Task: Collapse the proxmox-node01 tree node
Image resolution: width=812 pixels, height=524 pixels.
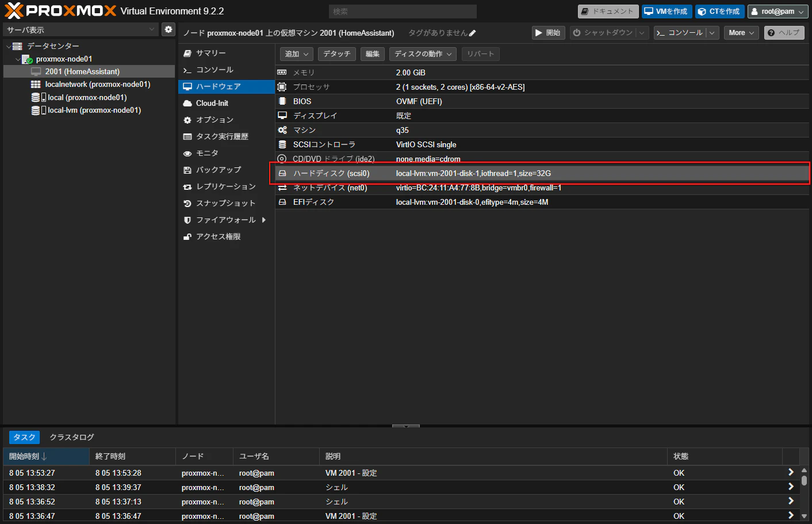Action: point(17,59)
